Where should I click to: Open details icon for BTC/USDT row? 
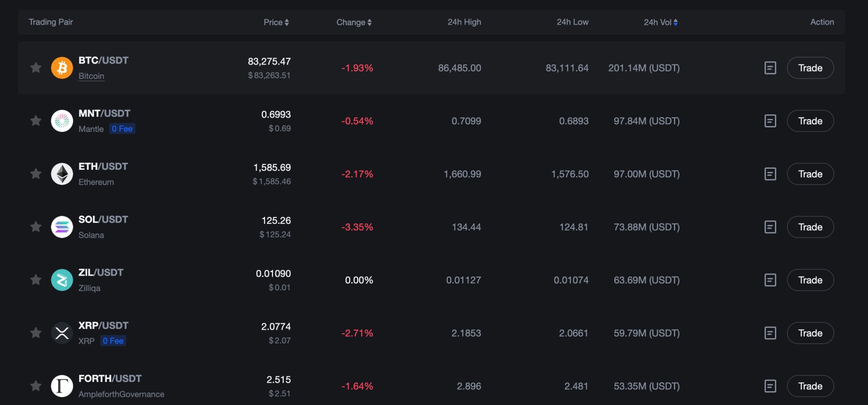(770, 68)
